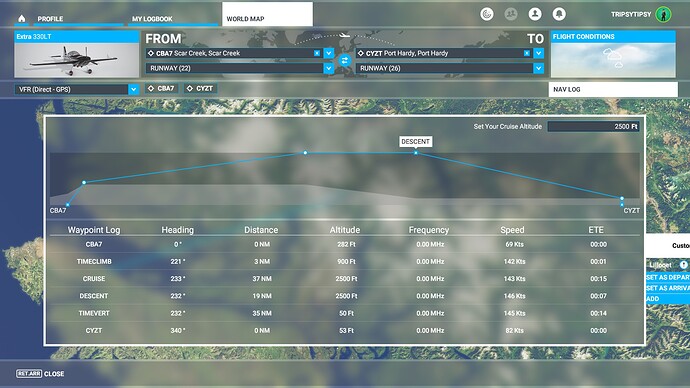This screenshot has height=388, width=690.
Task: Expand the departure airport dropdown
Action: point(329,53)
